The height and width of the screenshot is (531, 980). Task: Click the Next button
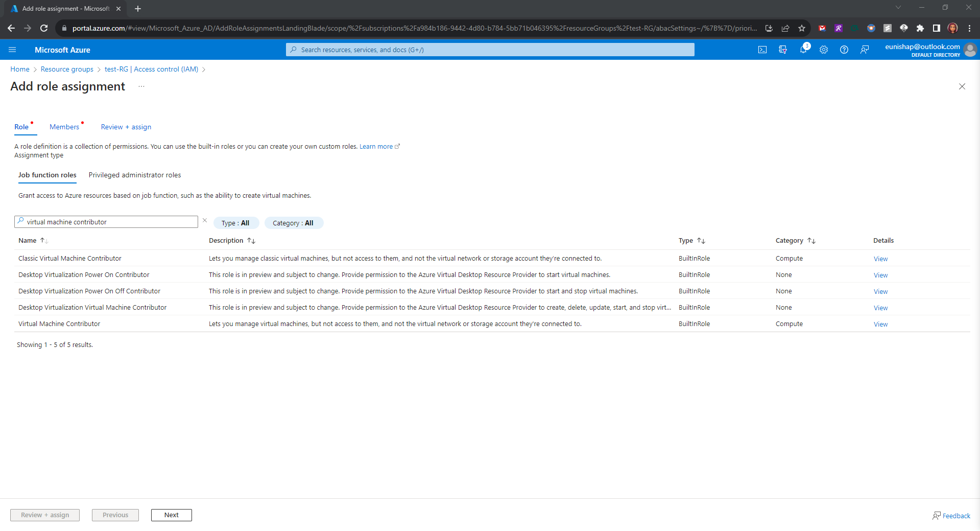coord(171,515)
